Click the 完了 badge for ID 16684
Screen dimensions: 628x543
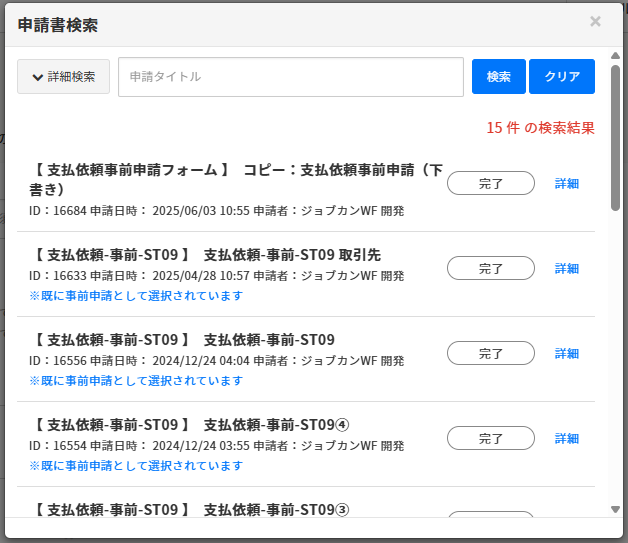[x=491, y=183]
